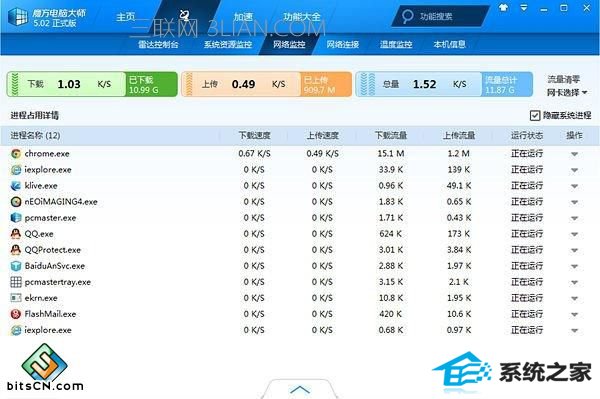Click klive.exe upload value 49.1 K
This screenshot has height=399, width=600.
point(459,186)
